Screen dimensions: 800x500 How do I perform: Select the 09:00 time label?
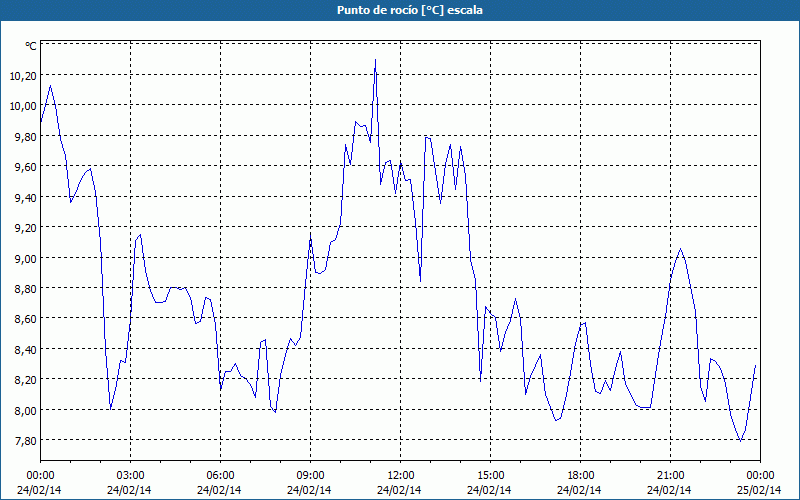pos(311,476)
